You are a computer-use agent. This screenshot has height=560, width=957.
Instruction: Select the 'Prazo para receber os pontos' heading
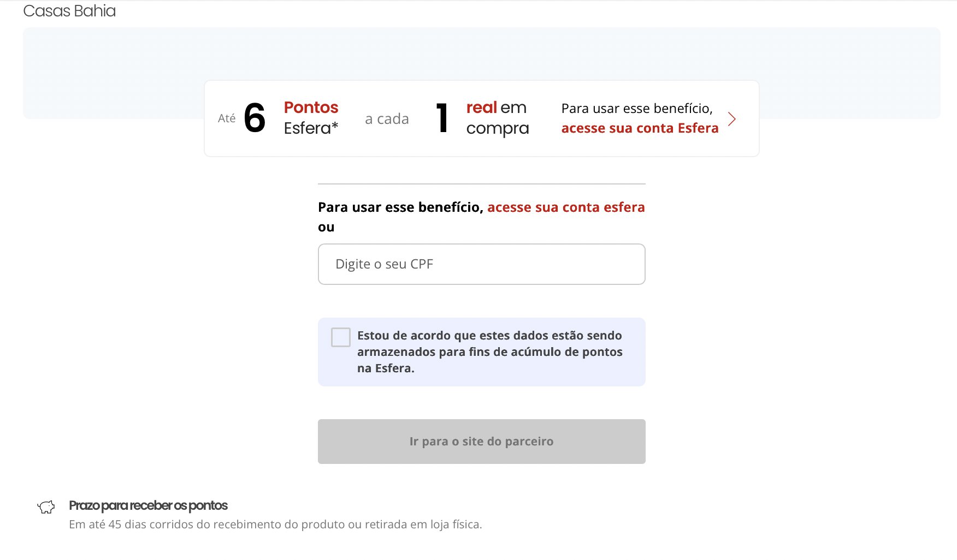click(148, 505)
